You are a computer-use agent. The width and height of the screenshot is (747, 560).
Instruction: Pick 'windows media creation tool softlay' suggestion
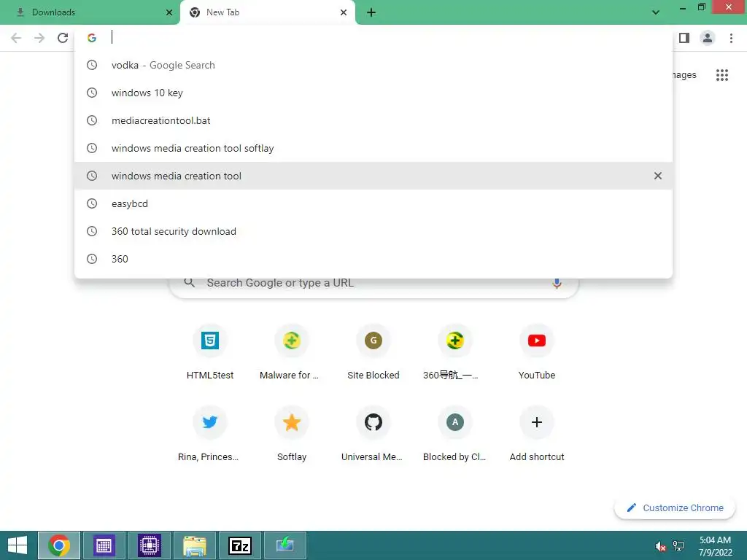click(x=373, y=148)
